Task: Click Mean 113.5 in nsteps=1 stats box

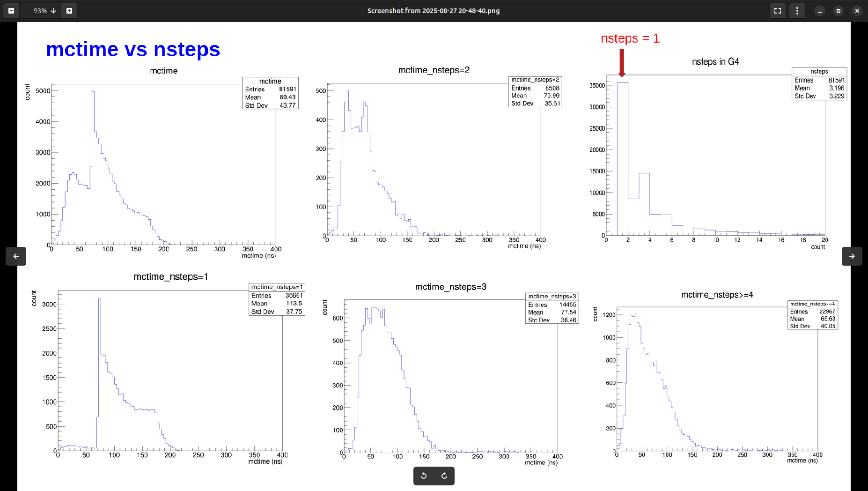Action: click(x=277, y=304)
